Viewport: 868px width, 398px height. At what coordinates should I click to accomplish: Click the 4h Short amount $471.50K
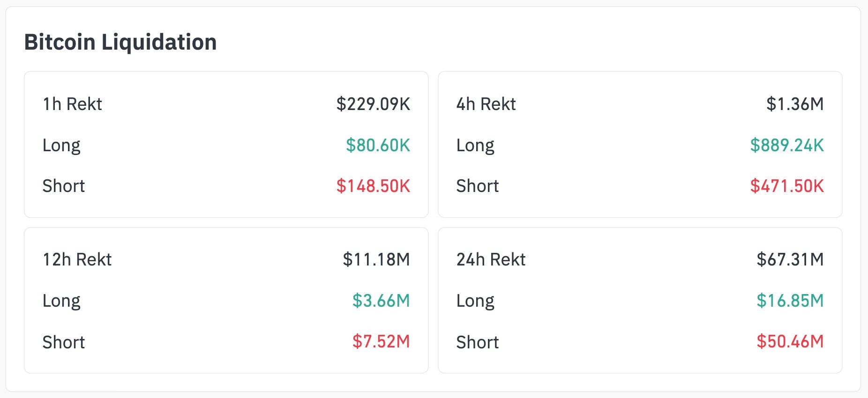click(787, 186)
